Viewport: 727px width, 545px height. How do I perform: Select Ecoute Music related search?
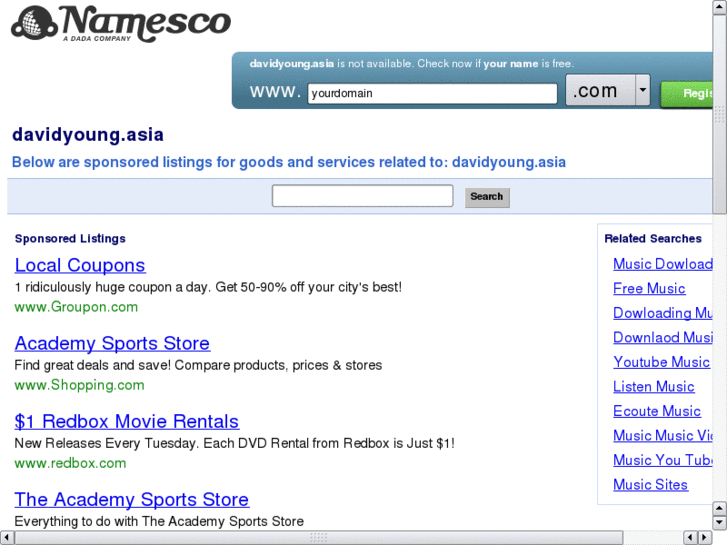pyautogui.click(x=657, y=411)
